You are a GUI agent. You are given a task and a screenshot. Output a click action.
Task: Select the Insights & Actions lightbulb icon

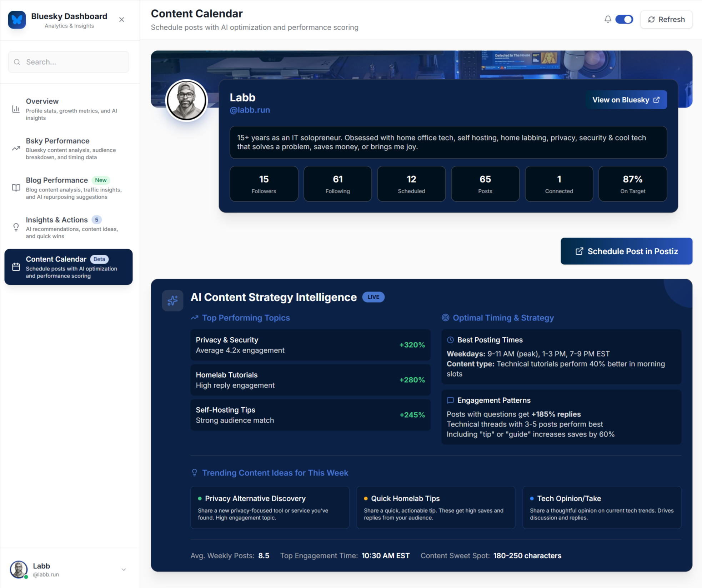(16, 228)
